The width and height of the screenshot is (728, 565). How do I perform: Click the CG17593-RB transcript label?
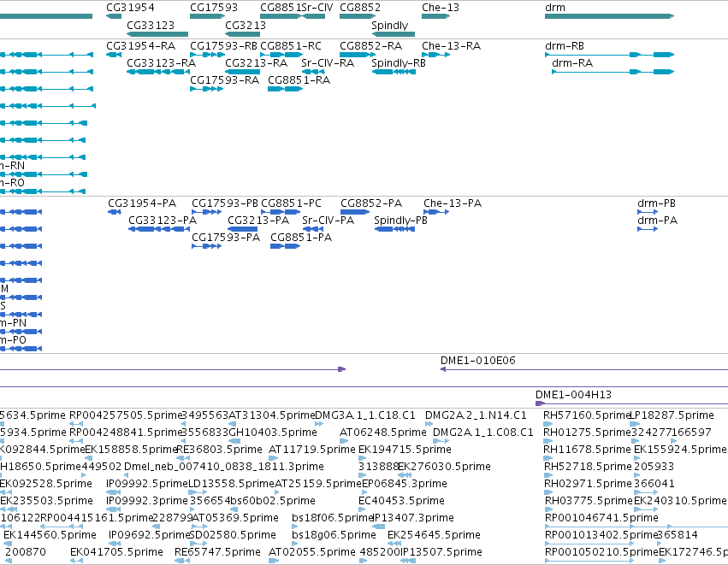224,46
